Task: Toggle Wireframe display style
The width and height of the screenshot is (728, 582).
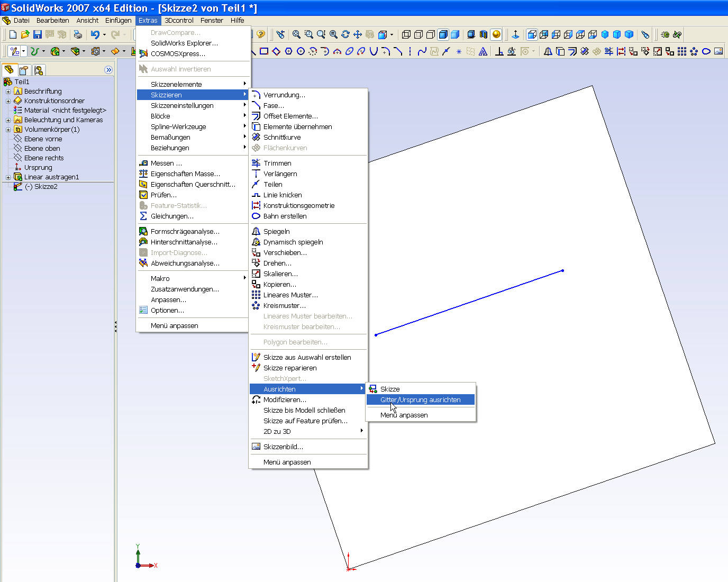Action: click(406, 34)
